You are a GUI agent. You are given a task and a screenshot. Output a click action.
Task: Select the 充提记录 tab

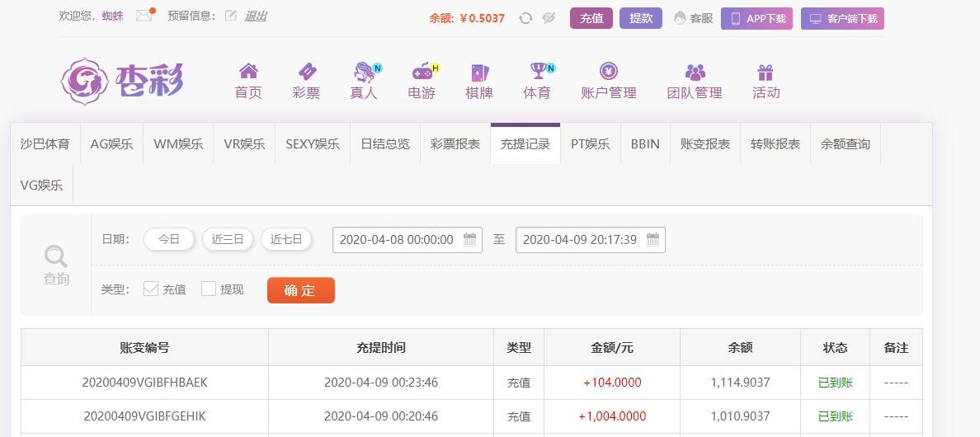point(525,143)
